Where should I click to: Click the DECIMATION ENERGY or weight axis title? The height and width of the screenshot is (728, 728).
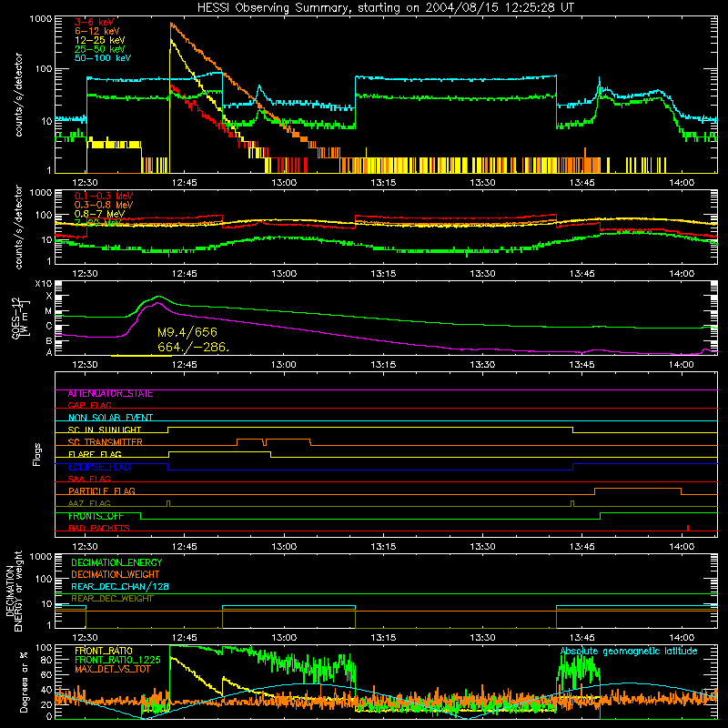click(x=15, y=591)
